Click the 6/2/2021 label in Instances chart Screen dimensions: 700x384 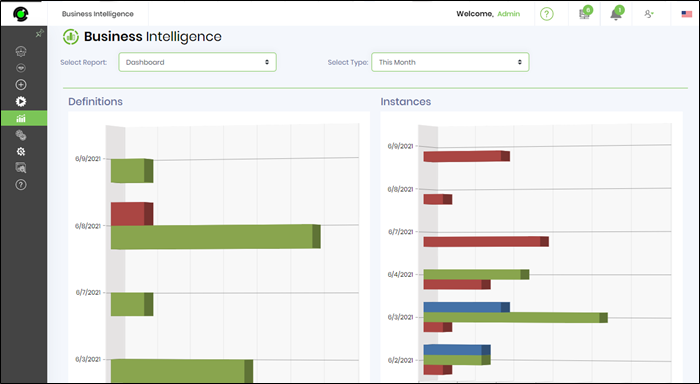(400, 360)
